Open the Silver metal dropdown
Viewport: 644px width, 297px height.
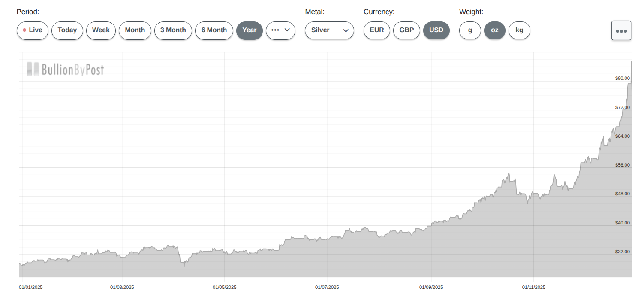pos(329,30)
